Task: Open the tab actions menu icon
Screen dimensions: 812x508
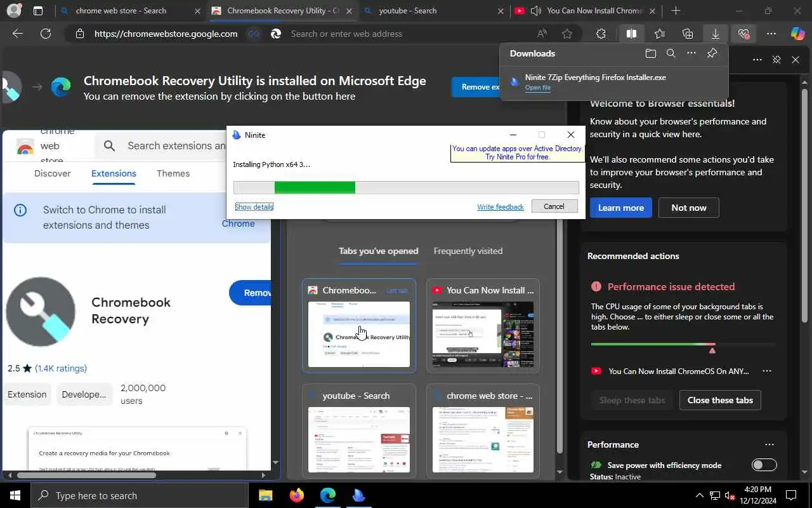Action: coord(38,11)
